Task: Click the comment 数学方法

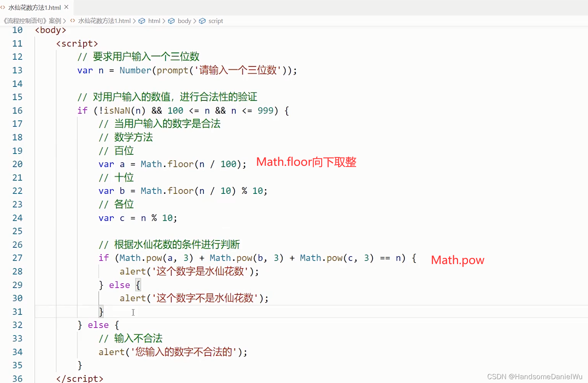Action: click(126, 137)
